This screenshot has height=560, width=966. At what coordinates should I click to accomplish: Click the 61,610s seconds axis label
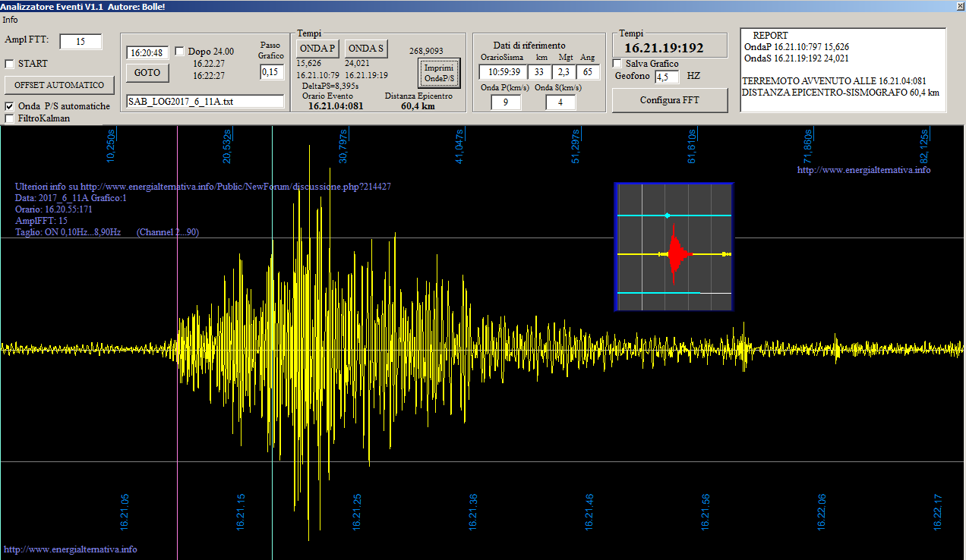point(691,146)
